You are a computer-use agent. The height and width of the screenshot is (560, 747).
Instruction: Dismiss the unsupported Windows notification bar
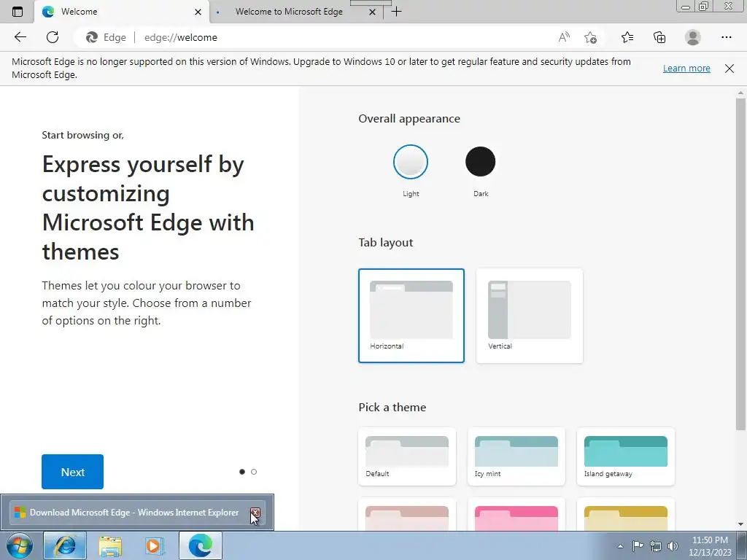pos(729,69)
